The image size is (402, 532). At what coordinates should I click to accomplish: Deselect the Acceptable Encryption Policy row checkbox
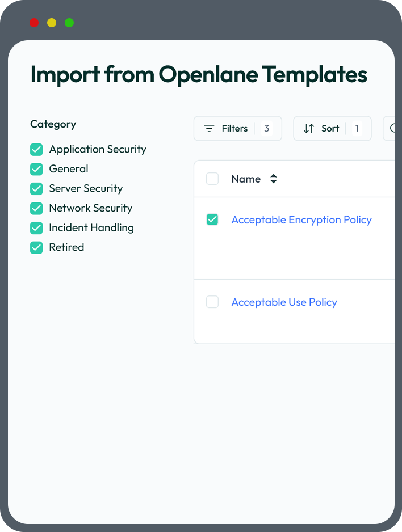[x=212, y=219]
